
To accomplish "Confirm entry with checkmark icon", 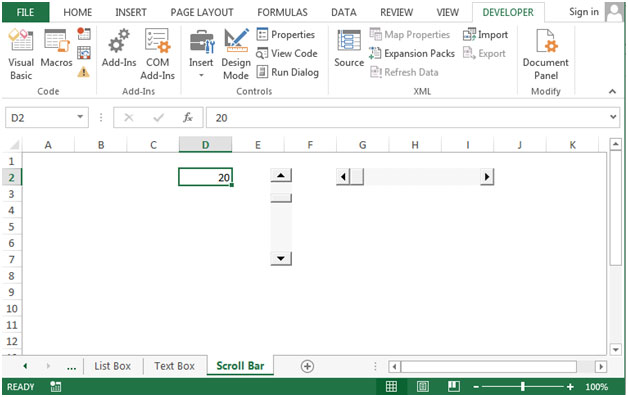I will click(x=159, y=118).
